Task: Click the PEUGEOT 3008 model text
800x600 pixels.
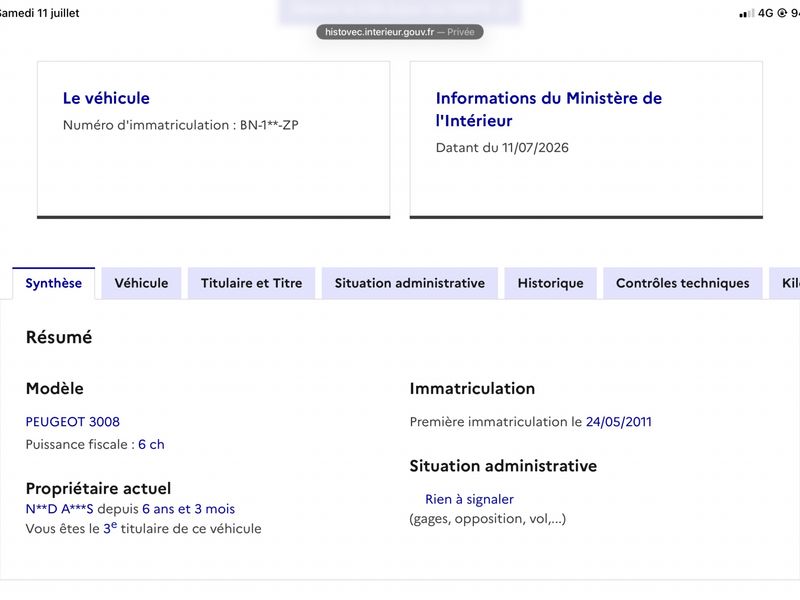Action: coord(72,422)
